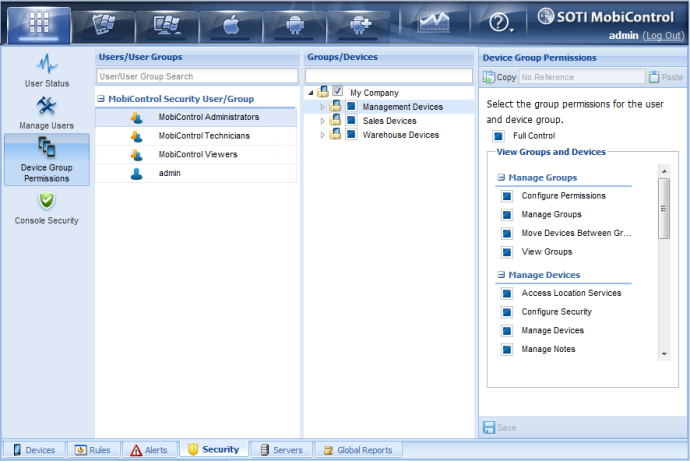Viewport: 690px width, 461px height.
Task: Focus the User/User Group Search field
Action: [197, 76]
